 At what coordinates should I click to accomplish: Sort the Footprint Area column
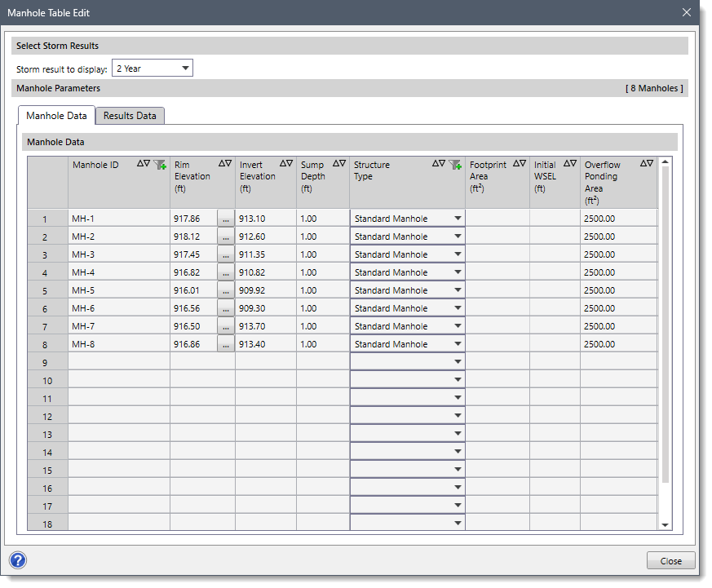[520, 162]
